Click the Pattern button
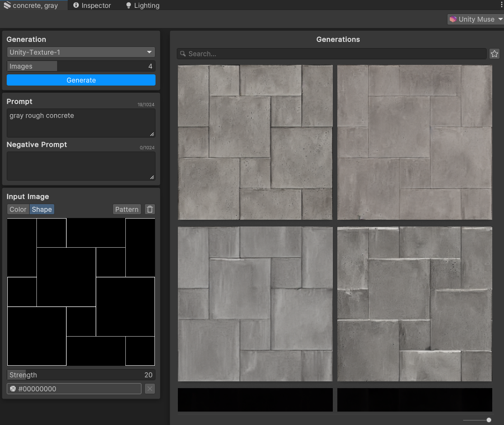 (126, 209)
